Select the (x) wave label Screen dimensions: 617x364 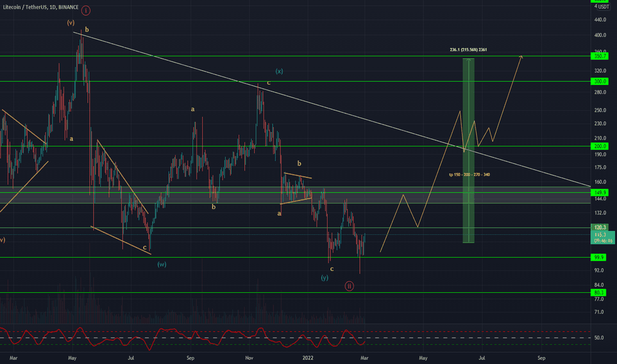[x=279, y=71]
